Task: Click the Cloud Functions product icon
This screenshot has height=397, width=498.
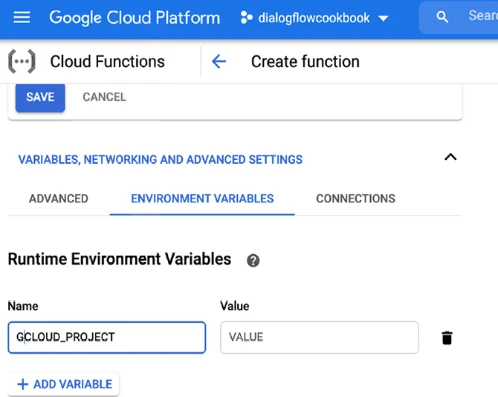Action: (x=22, y=61)
